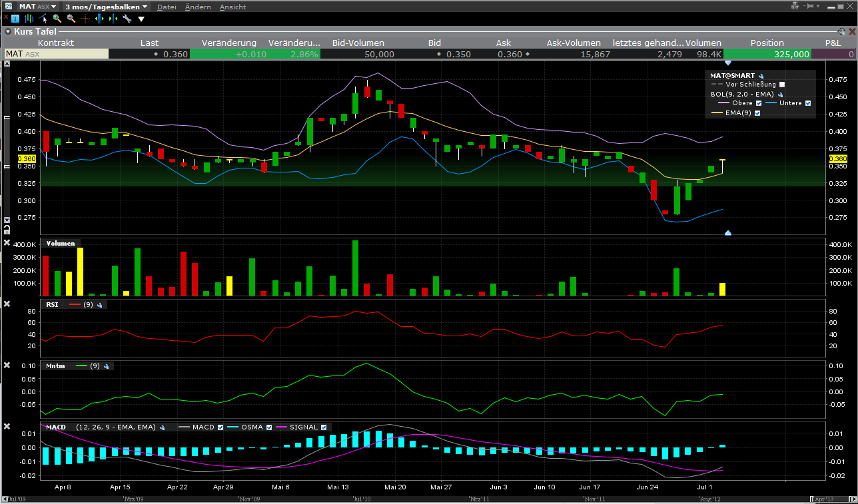The height and width of the screenshot is (504, 858).
Task: Uncheck the Obere Bollinger band checkbox
Action: tap(759, 103)
